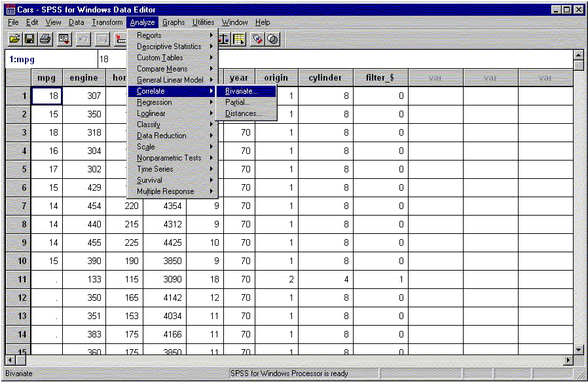Click the horizontal scrollbar left arrow
Image resolution: width=588 pixels, height=382 pixels.
(x=10, y=360)
